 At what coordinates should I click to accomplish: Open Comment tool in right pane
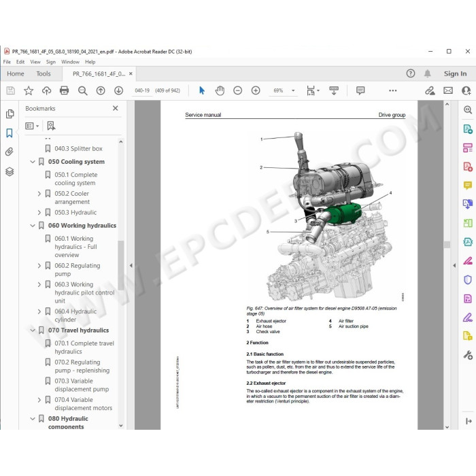coord(468,185)
